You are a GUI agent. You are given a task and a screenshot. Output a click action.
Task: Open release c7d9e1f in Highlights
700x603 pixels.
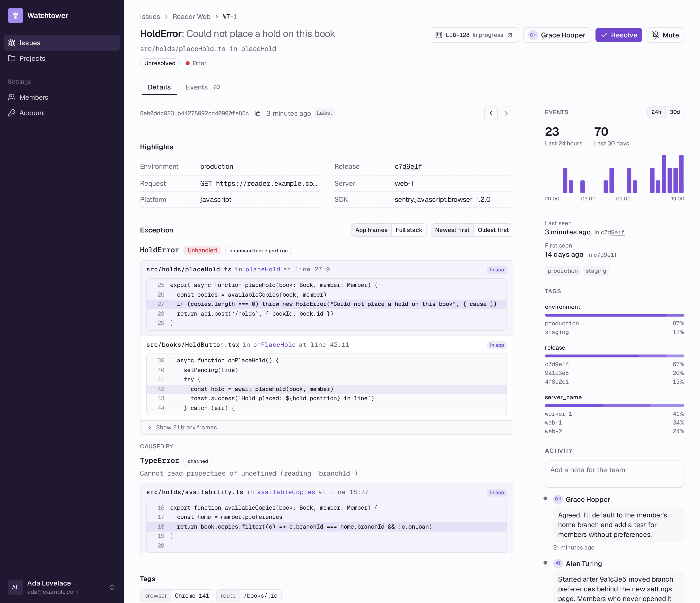(x=408, y=167)
